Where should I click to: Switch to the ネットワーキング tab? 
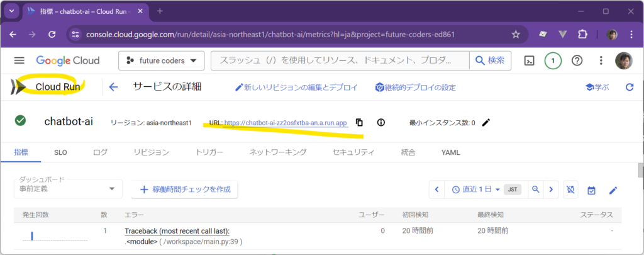point(278,152)
